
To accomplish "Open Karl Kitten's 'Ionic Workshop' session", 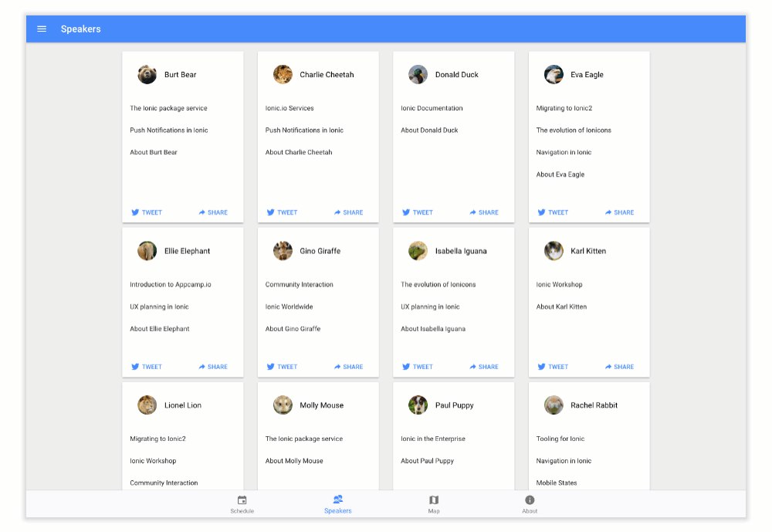I will click(559, 284).
